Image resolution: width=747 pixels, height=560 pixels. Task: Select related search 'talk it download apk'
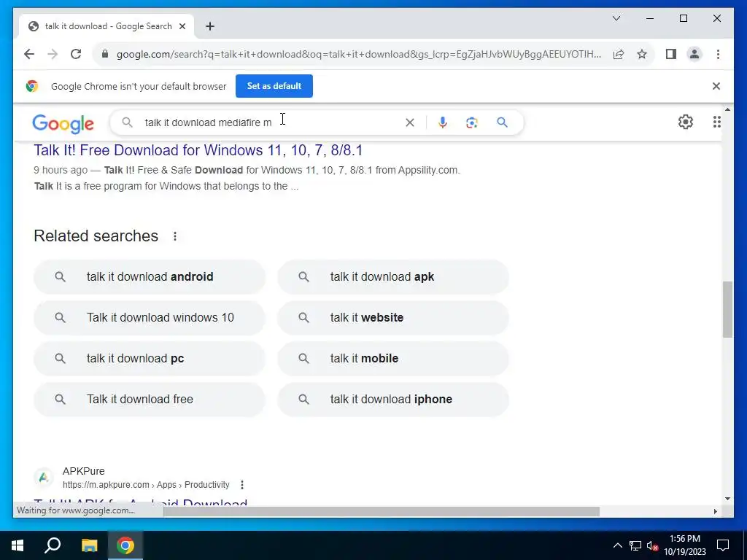click(393, 276)
